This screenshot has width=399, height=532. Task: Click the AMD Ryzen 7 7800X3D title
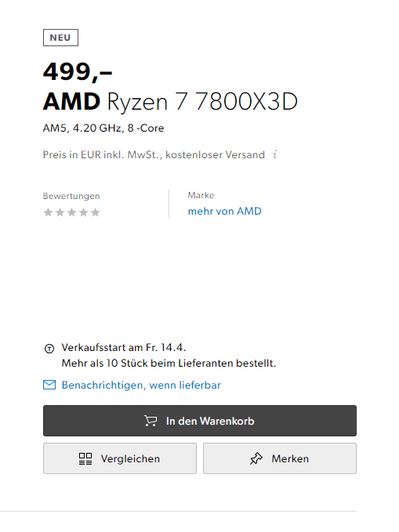coord(170,102)
